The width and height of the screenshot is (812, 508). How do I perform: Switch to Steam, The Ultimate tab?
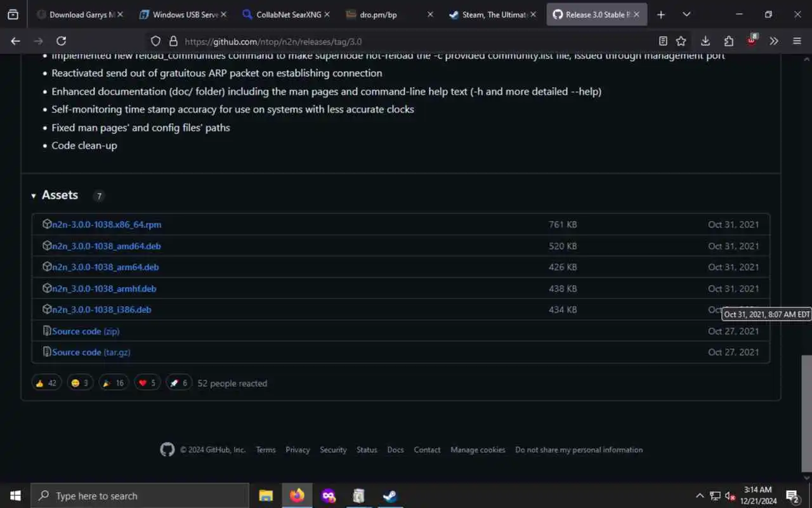point(492,15)
